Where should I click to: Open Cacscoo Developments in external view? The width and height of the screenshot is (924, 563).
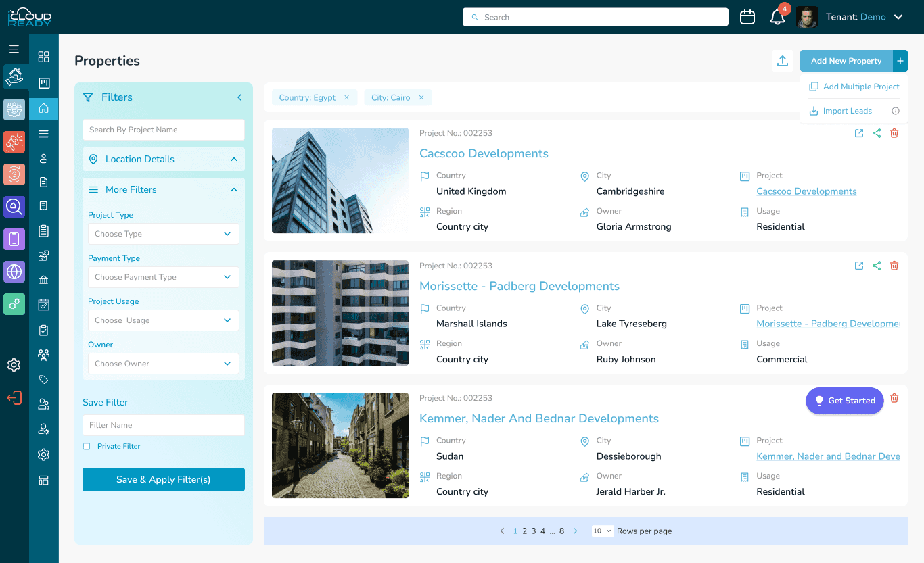click(x=859, y=133)
